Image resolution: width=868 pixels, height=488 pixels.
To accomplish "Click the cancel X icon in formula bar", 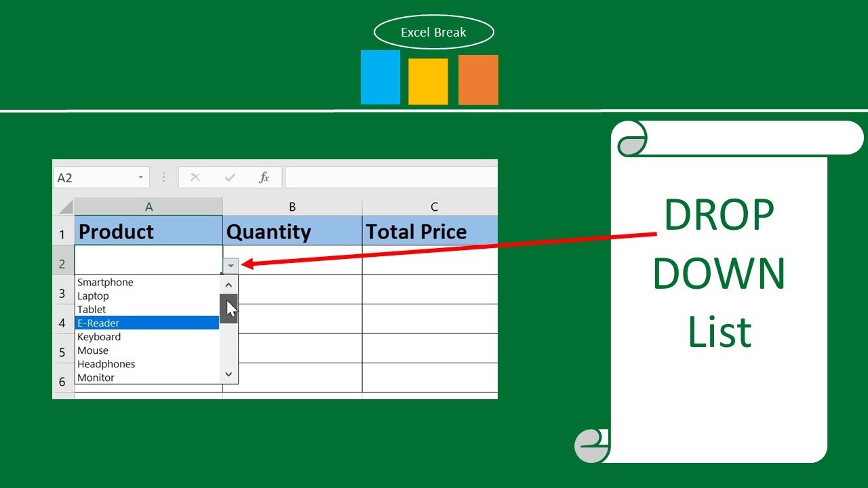I will 195,178.
